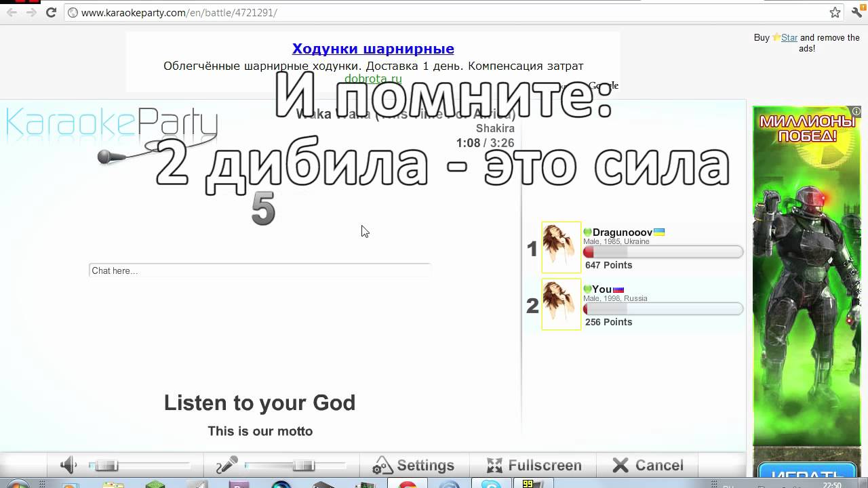The width and height of the screenshot is (868, 488).
Task: Click the You player avatar thumbnail
Action: pyautogui.click(x=561, y=304)
